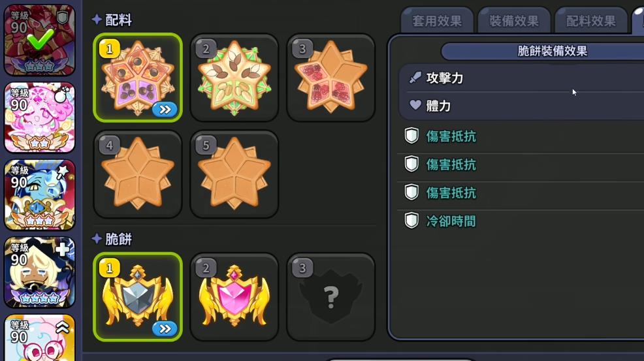Open the locked question-mark biscuit slot 3

pos(330,297)
